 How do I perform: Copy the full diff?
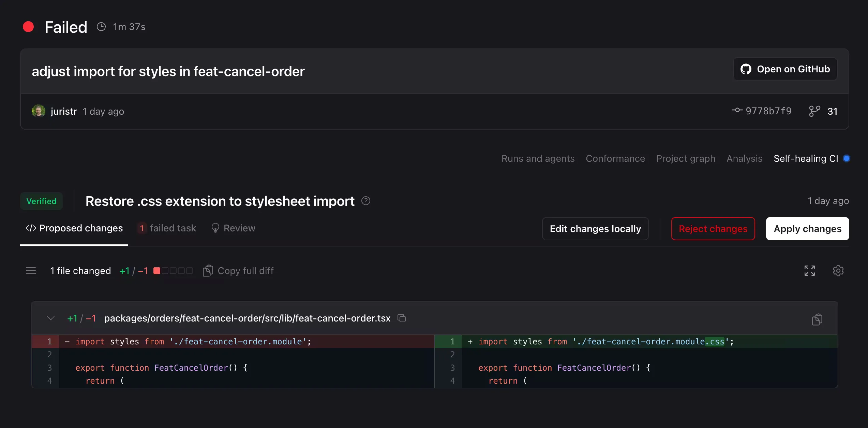pos(238,270)
